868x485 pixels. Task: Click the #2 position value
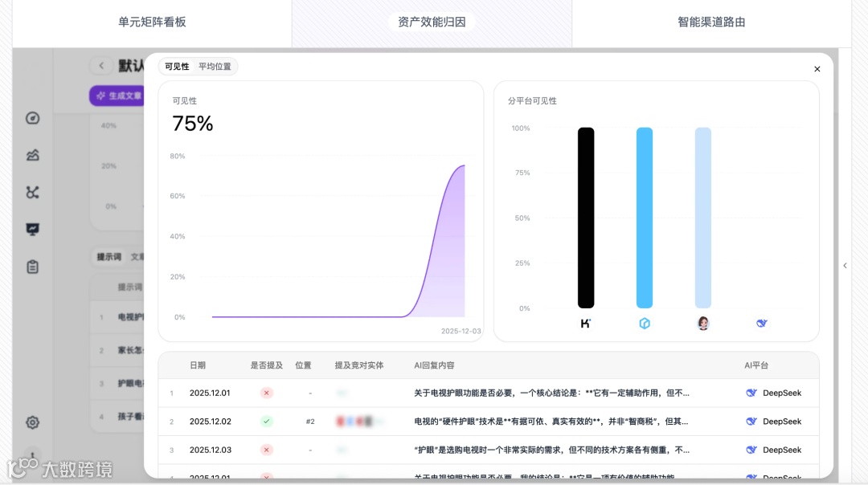click(310, 422)
